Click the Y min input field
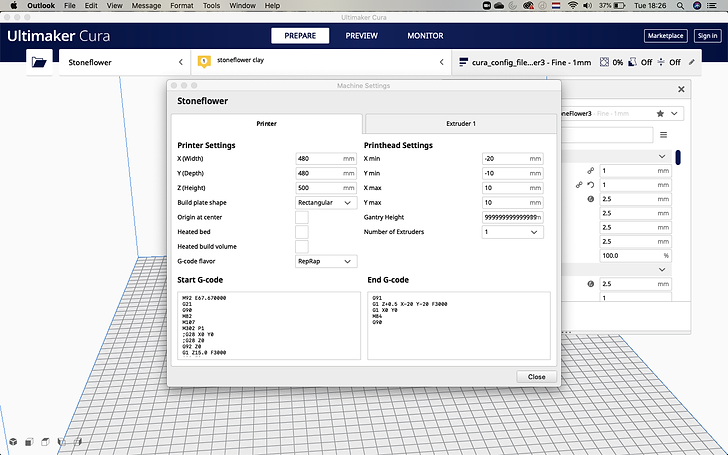 (x=513, y=173)
